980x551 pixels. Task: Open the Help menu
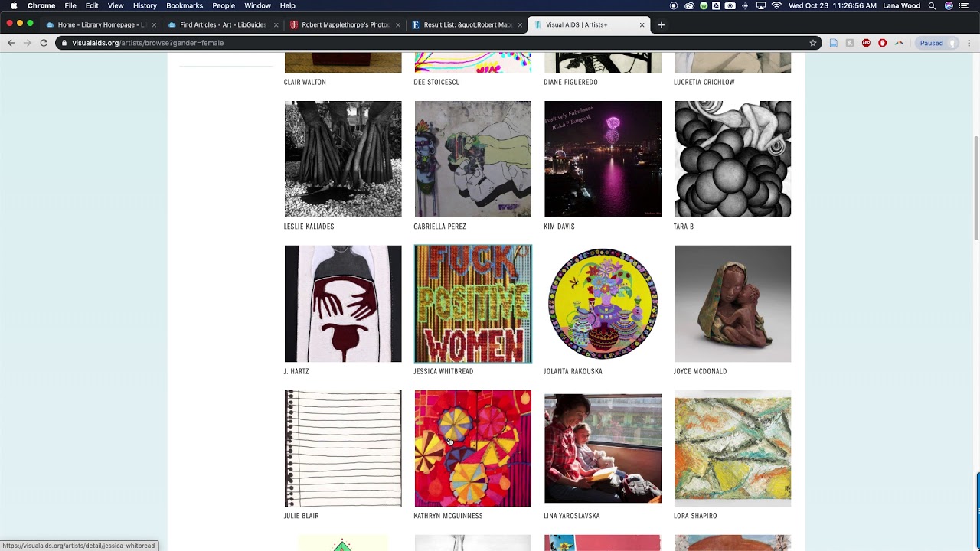(x=288, y=5)
